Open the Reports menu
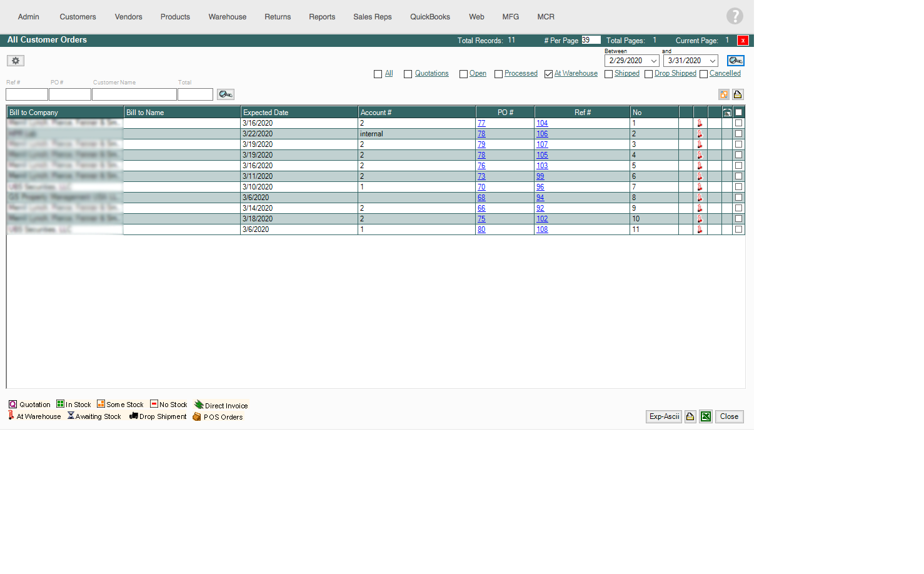924x574 pixels. coord(321,17)
